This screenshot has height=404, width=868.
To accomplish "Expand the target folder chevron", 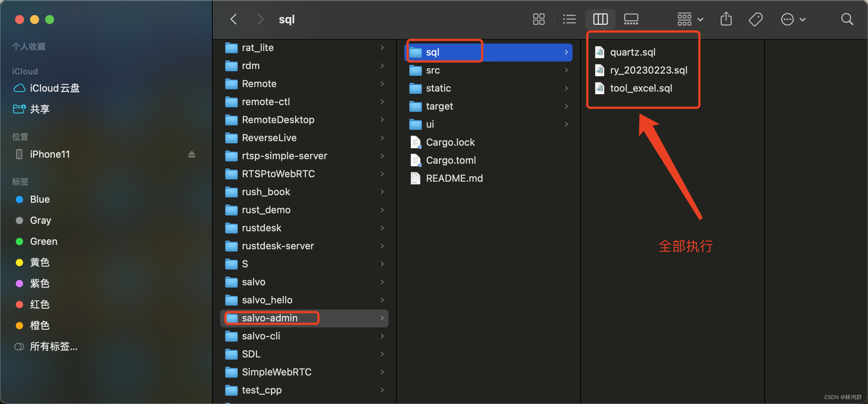I will click(x=566, y=106).
